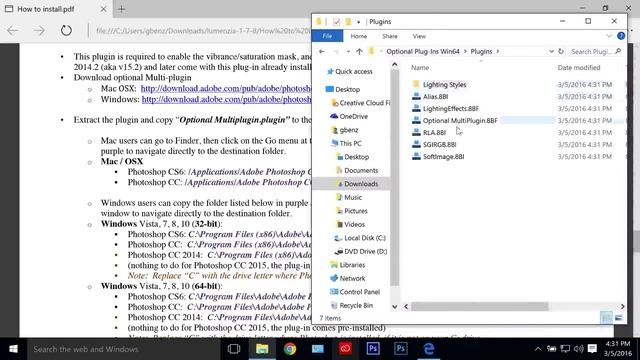The height and width of the screenshot is (360, 640).
Task: Open Quick access in navigation pane
Action: [349, 71]
